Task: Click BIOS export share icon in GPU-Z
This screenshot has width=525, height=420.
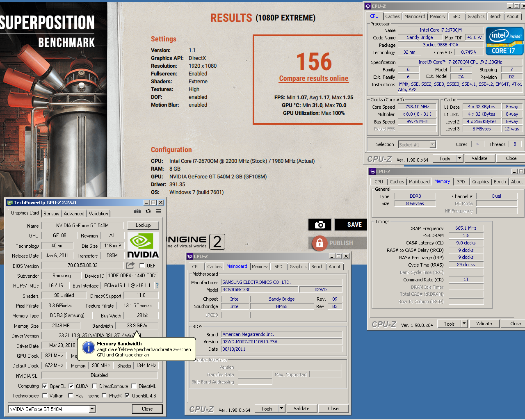Action: coord(130,265)
